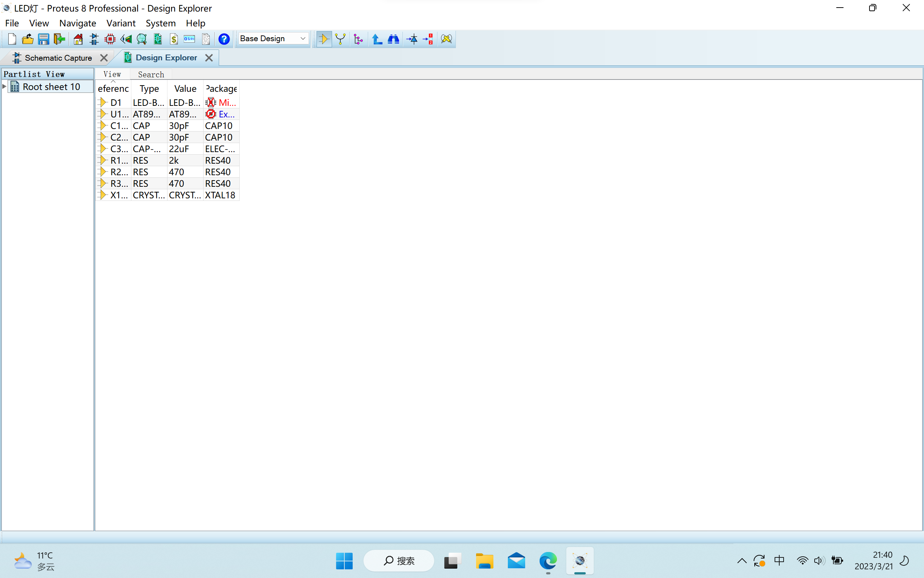Viewport: 924px width, 578px height.
Task: Open the Mail app from taskbar
Action: pos(516,561)
